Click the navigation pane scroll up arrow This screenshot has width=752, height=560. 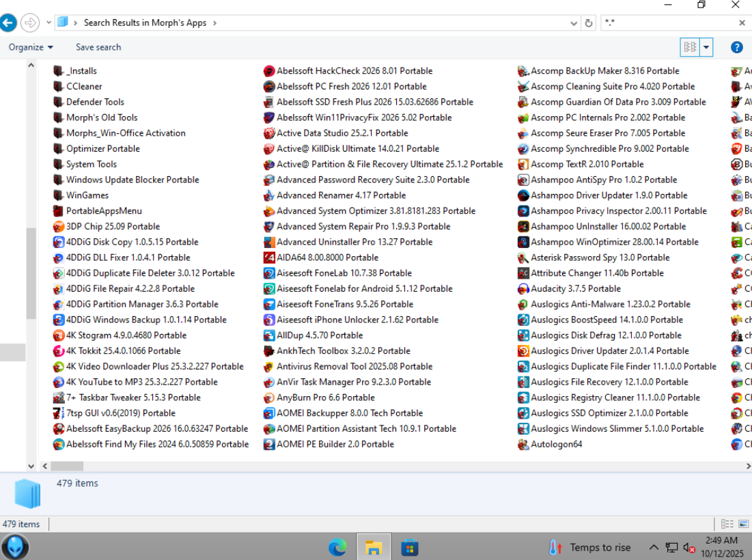31,65
